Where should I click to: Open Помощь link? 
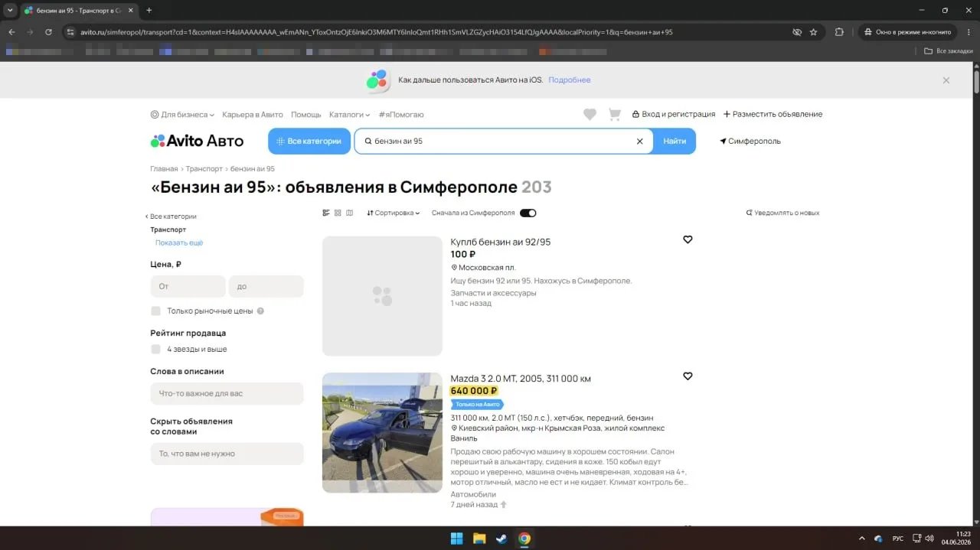pos(306,115)
